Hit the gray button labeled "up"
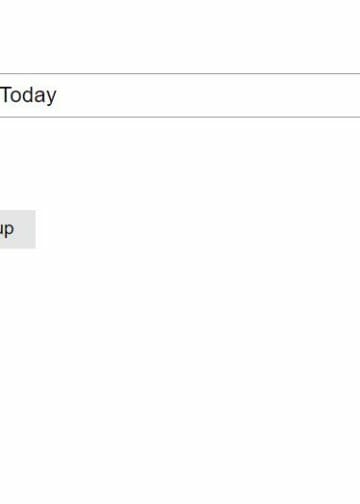Screen dimensions: 360x504 18,229
